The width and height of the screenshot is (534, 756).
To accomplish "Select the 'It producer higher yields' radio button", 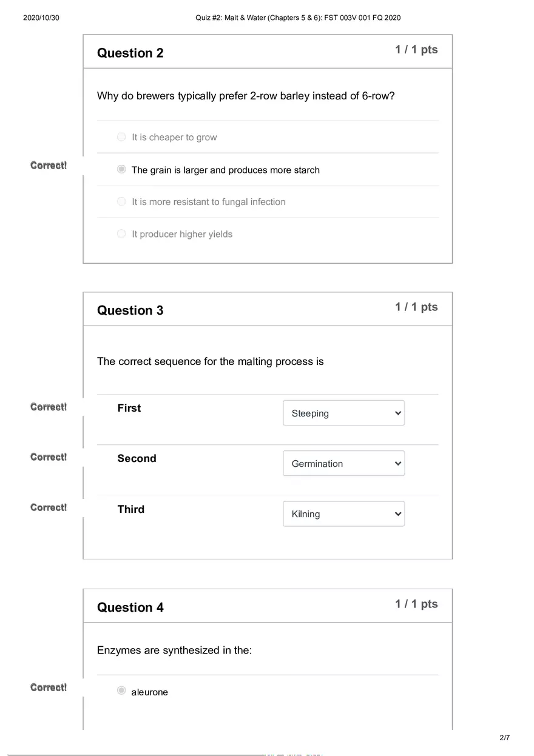I will pyautogui.click(x=121, y=234).
